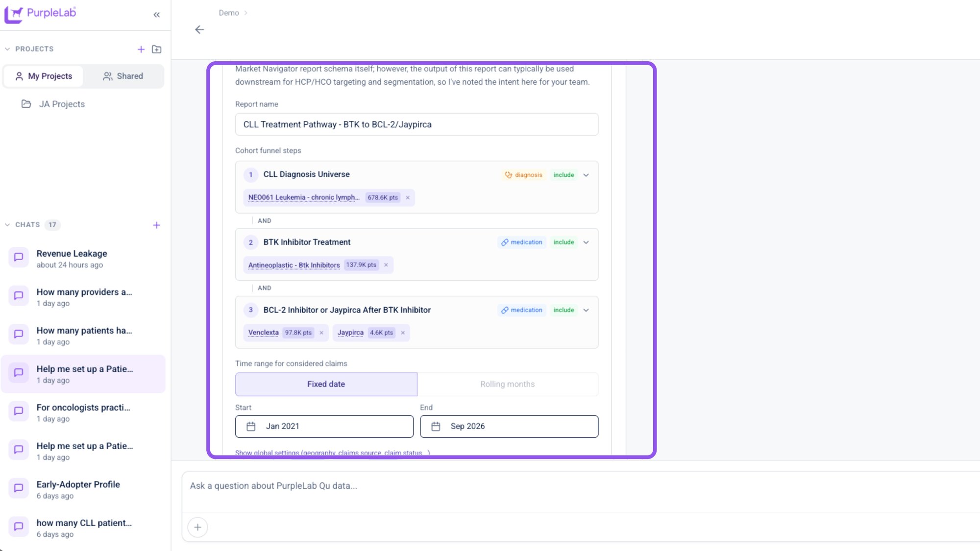Click the Ask a question chat input
Viewport: 980px width, 551px height.
(x=581, y=492)
